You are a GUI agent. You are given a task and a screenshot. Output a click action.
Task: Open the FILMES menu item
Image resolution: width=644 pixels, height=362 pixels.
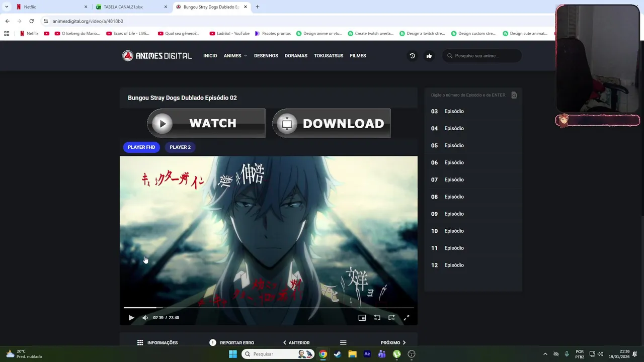coord(358,56)
